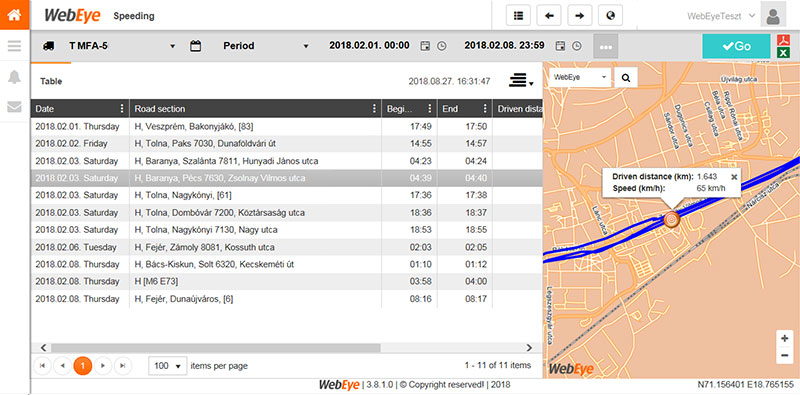The height and width of the screenshot is (395, 800).
Task: Open the Road section column menu
Action: click(x=374, y=109)
